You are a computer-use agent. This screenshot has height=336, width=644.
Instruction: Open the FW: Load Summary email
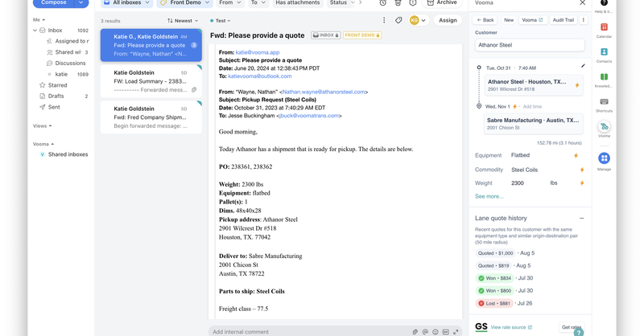pos(151,81)
